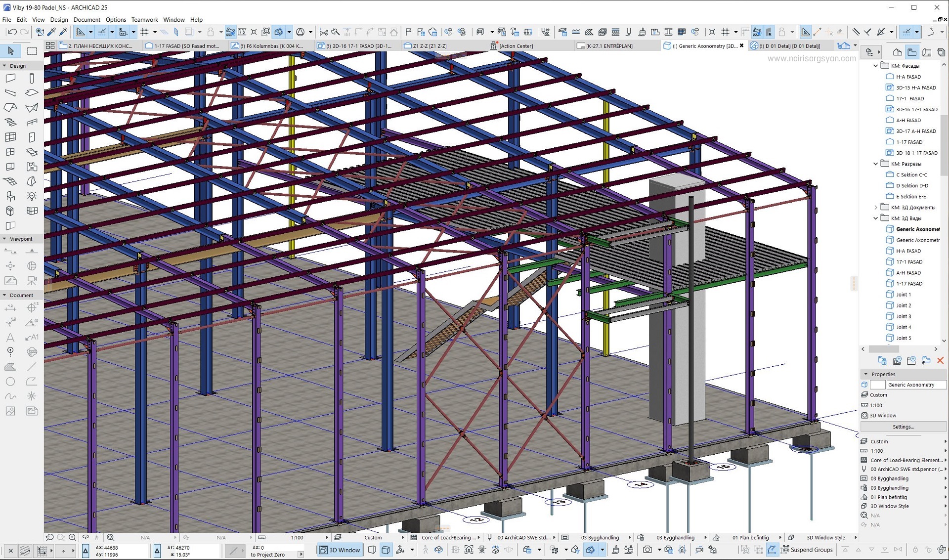Screen dimensions: 949x560
Task: Click the red delete X in navigator
Action: 940,361
